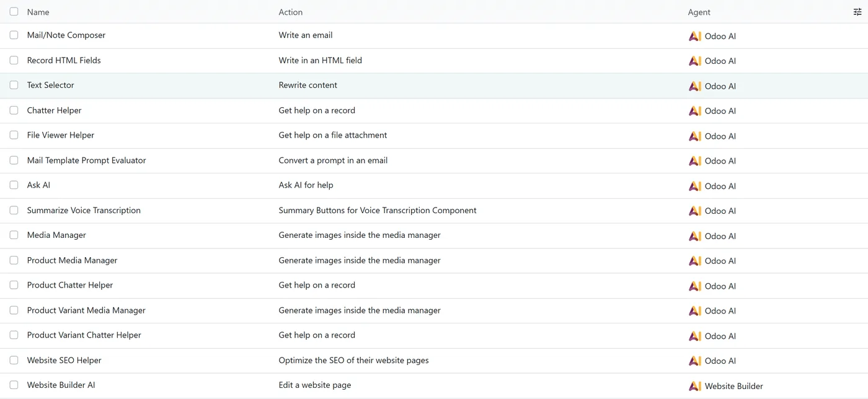Open Summarize Voice Transcription record name

pos(84,210)
